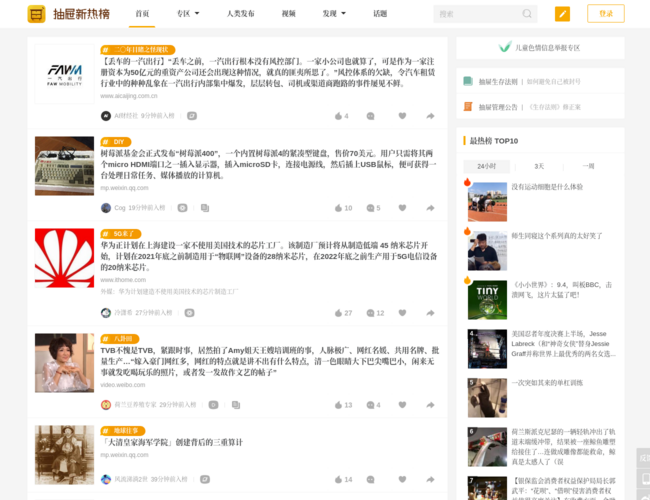Screen dimensions: 650x500
Task: Open the keyboard thumbnail of 树莓派400 post
Action: coord(64,166)
